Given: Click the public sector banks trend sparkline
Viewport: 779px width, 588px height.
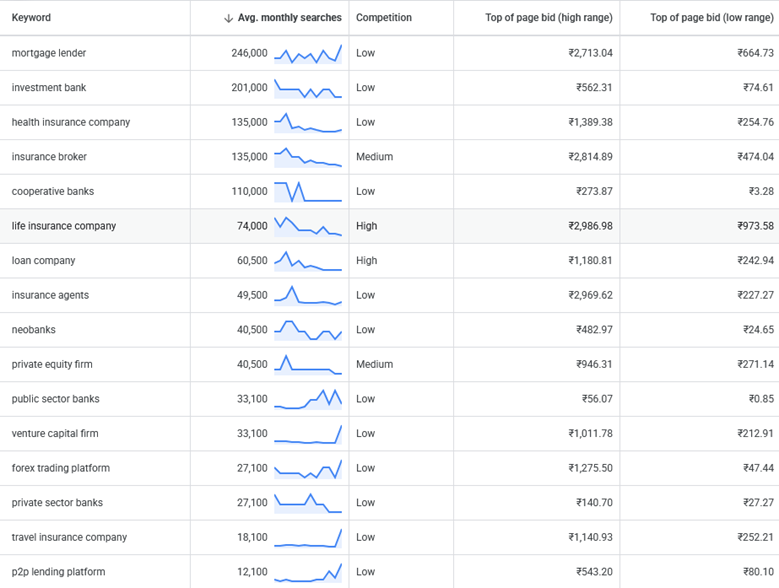Looking at the screenshot, I should (308, 399).
